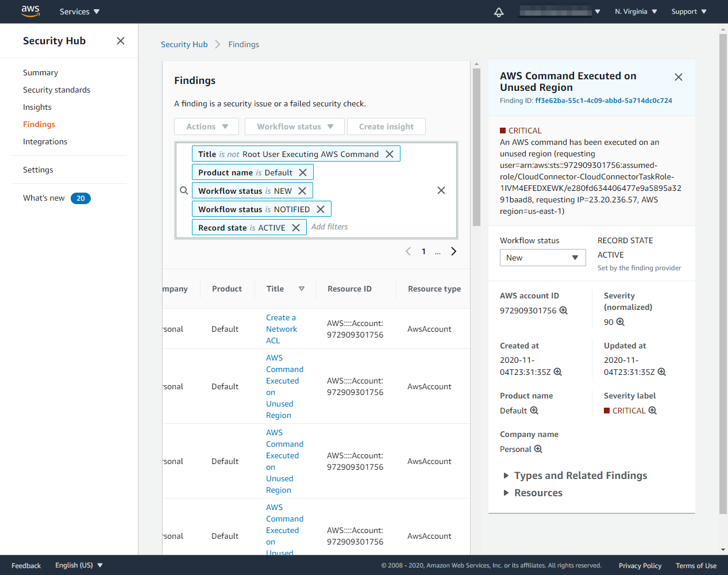Open the Privacy Policy link
This screenshot has width=728, height=575.
[640, 566]
